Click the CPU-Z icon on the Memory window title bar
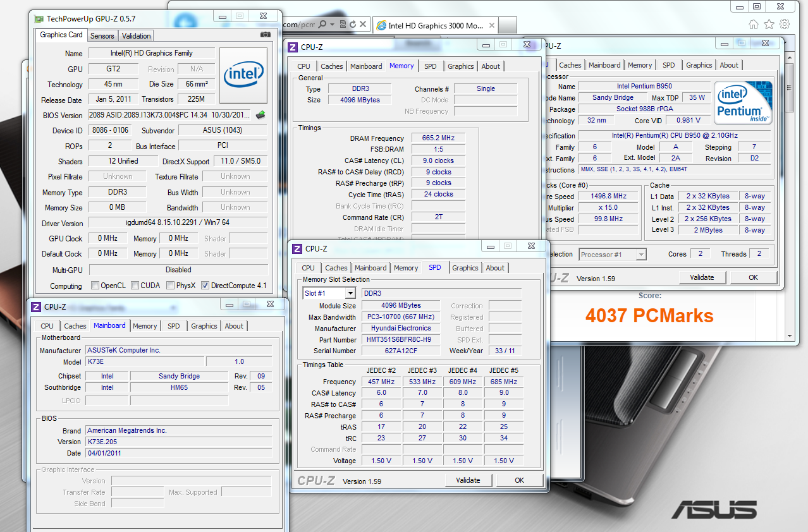808x532 pixels. pos(293,47)
